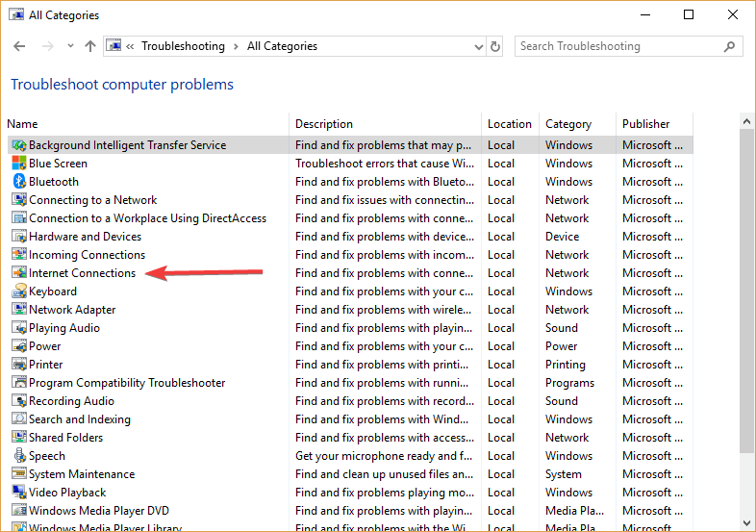The image size is (756, 532).
Task: Click the Power troubleshooter icon
Action: click(19, 345)
